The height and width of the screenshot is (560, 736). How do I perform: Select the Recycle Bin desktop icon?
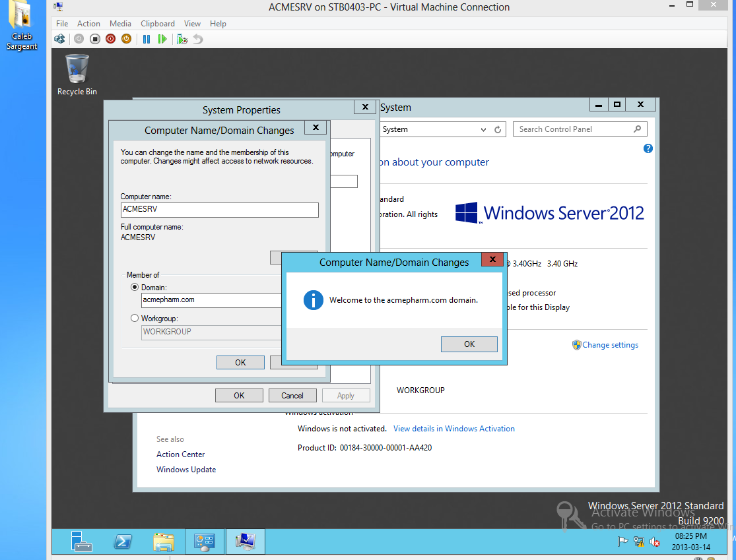point(77,75)
